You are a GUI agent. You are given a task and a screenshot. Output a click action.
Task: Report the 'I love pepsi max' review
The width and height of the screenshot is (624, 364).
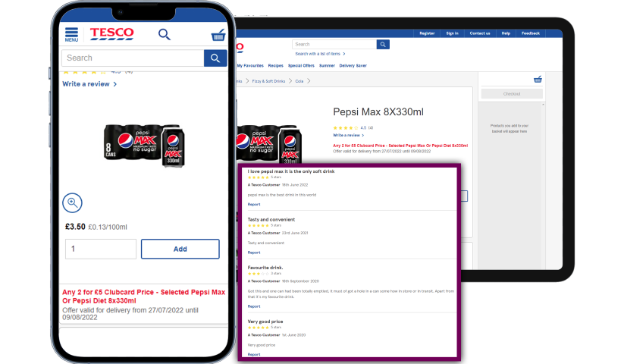pyautogui.click(x=254, y=205)
